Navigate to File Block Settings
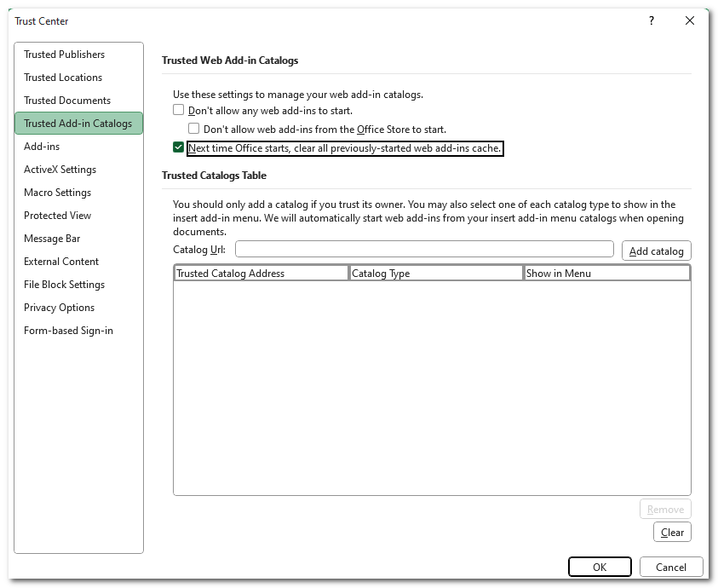The image size is (718, 588). tap(64, 285)
